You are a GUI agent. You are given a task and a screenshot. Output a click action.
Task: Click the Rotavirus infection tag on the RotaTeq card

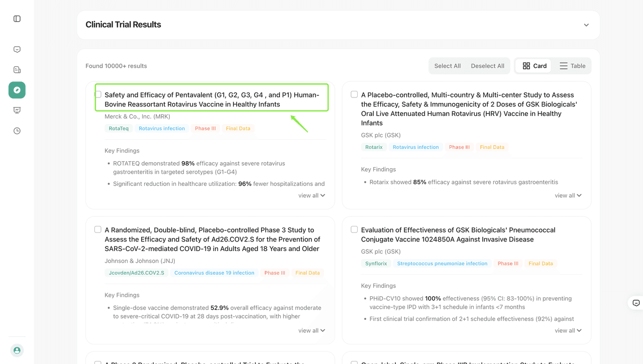162,128
